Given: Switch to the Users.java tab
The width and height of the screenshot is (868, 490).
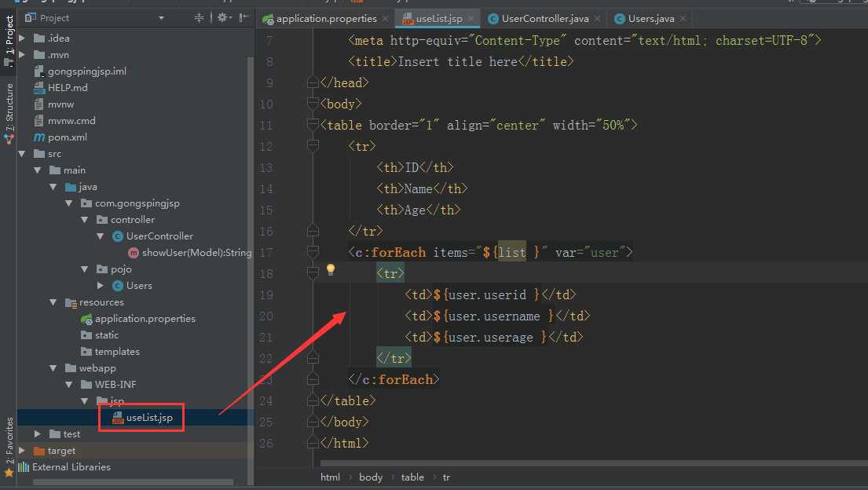Looking at the screenshot, I should click(x=650, y=19).
